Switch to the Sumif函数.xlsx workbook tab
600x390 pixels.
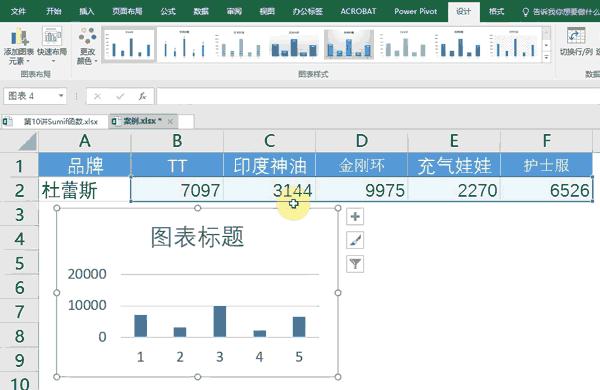click(x=54, y=122)
